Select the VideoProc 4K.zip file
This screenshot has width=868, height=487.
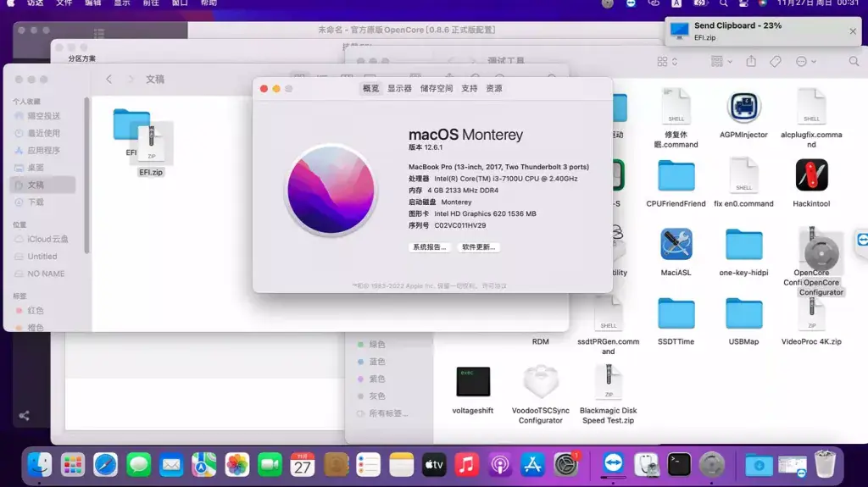[811, 313]
